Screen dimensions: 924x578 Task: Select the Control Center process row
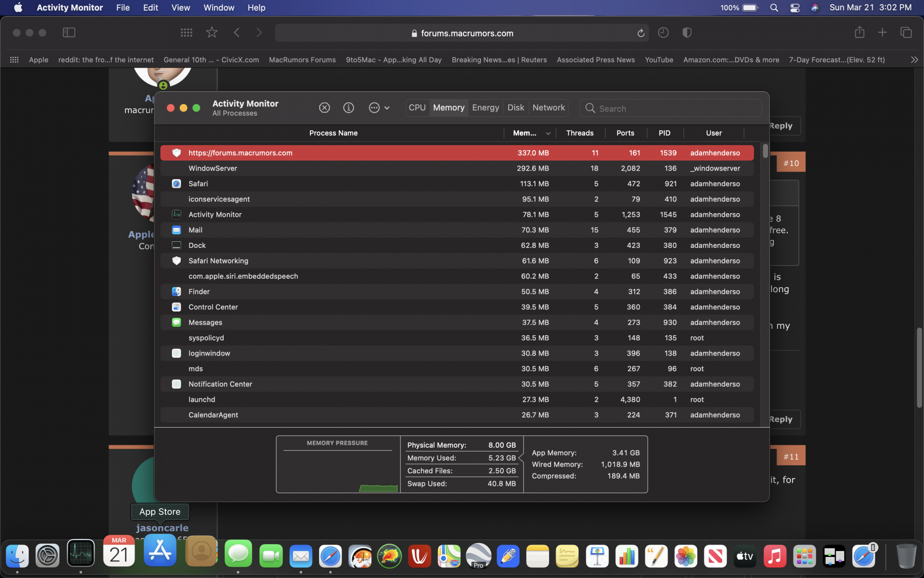click(x=457, y=307)
